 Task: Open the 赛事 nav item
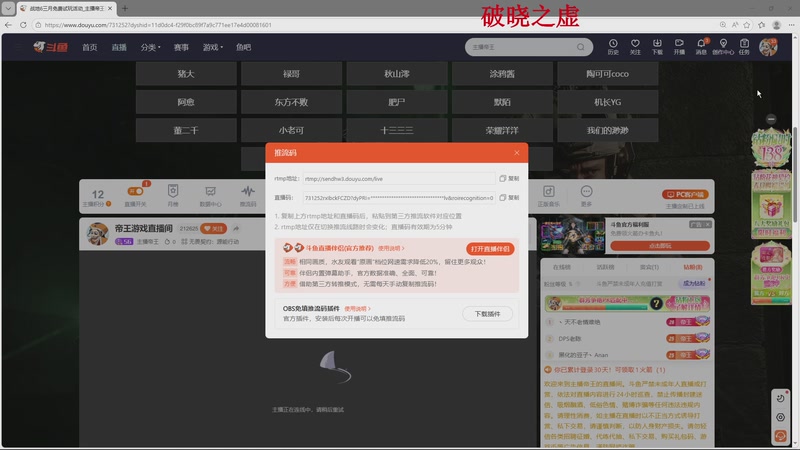click(181, 47)
